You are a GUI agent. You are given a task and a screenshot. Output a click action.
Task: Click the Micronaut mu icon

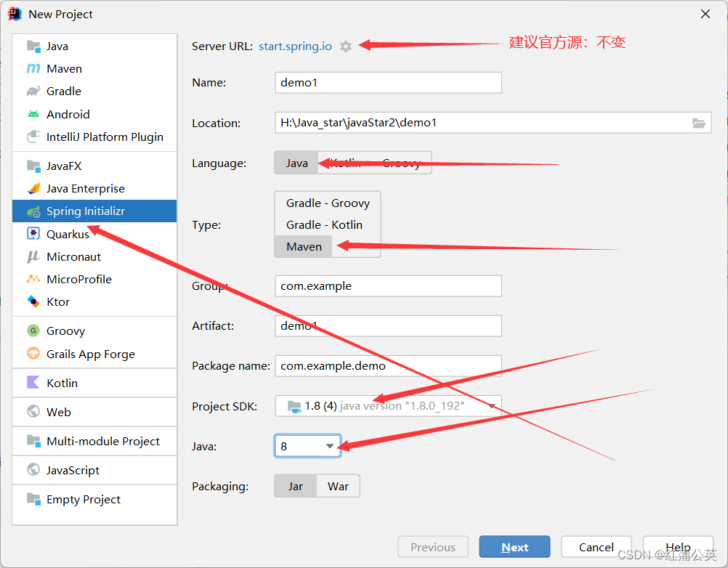tap(33, 256)
